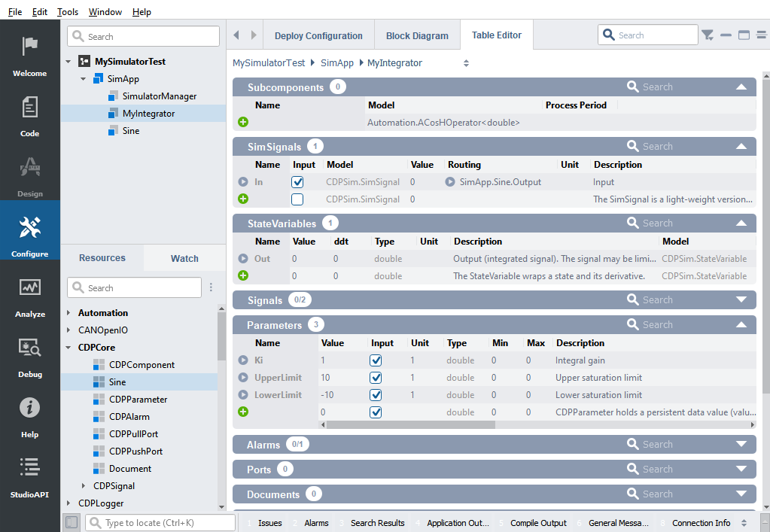770x532 pixels.
Task: Uncheck Input checkbox for In signal
Action: click(x=297, y=182)
